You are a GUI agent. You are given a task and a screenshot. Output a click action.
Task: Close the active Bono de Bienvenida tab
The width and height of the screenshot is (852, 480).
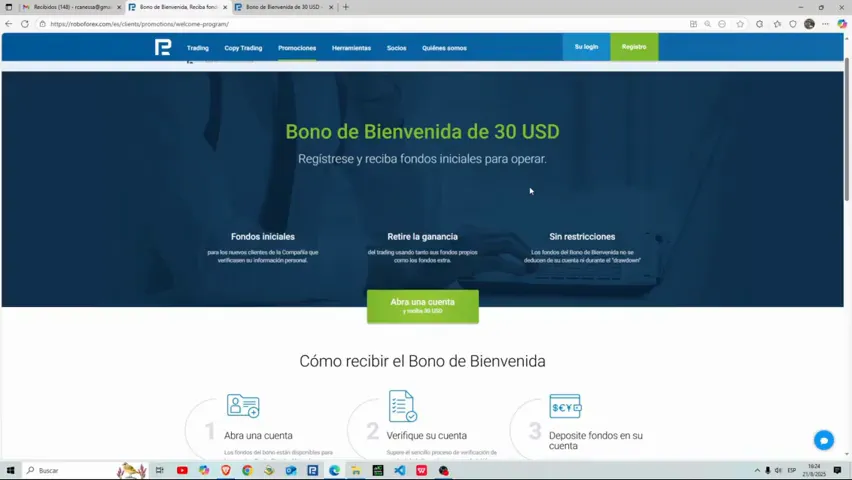click(225, 7)
